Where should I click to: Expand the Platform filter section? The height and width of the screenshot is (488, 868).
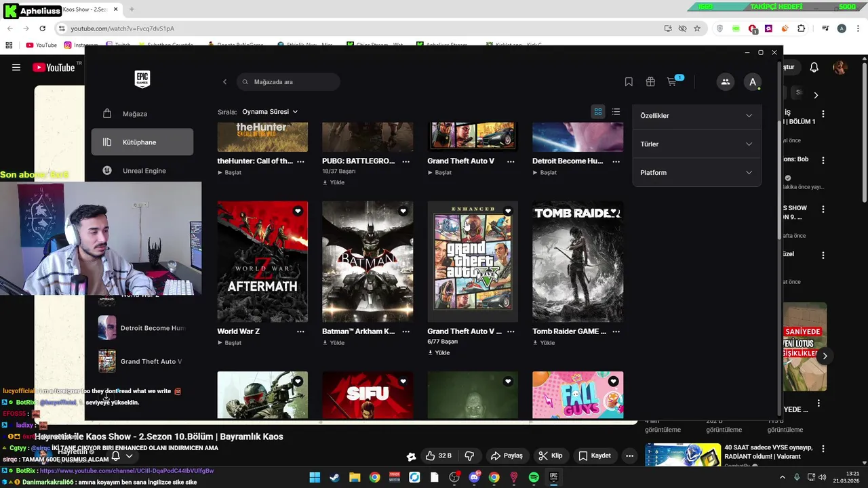pos(696,173)
